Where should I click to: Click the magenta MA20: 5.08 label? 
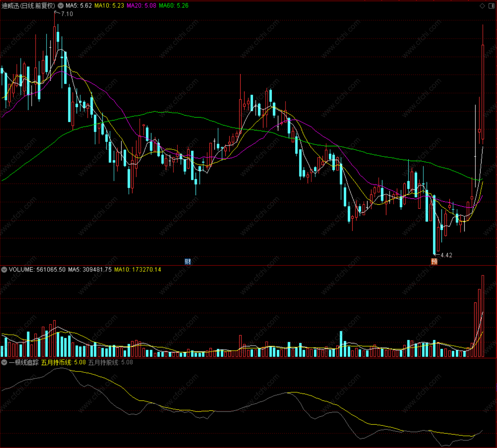tap(141, 6)
